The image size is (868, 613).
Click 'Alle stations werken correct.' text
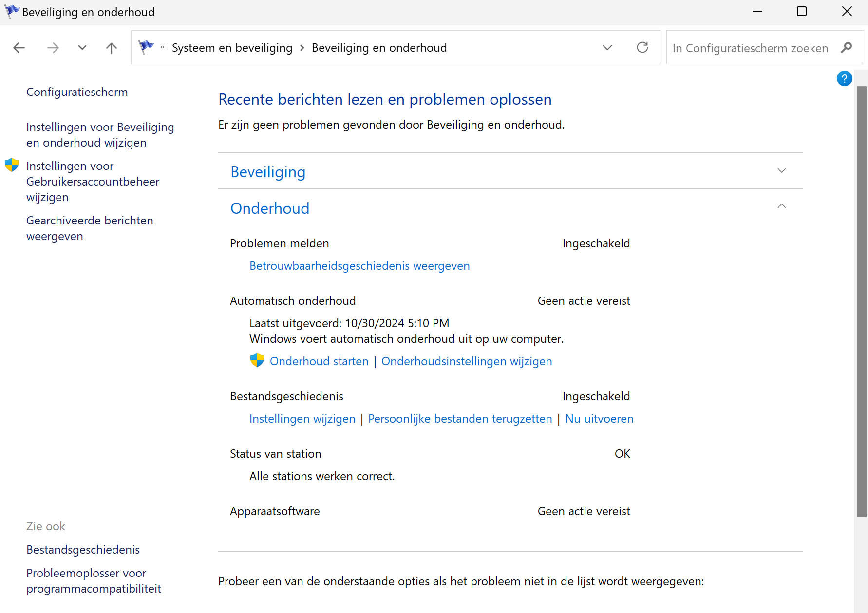[322, 476]
